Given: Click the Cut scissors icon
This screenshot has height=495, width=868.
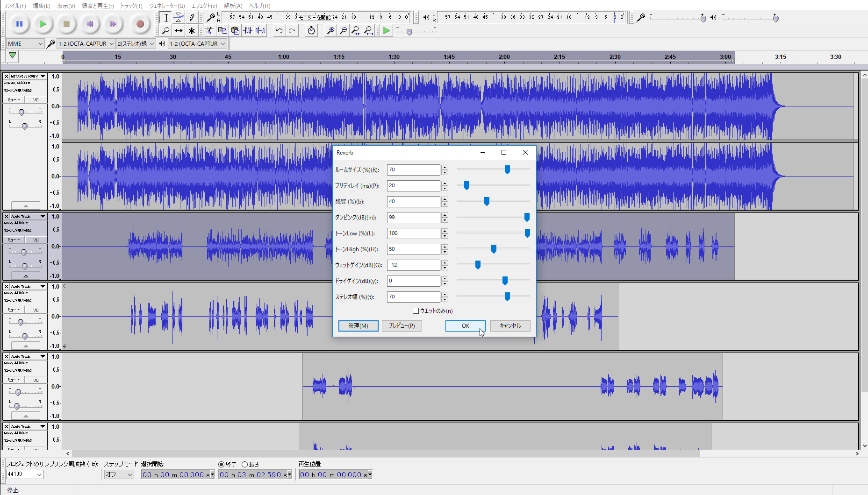Looking at the screenshot, I should point(209,31).
